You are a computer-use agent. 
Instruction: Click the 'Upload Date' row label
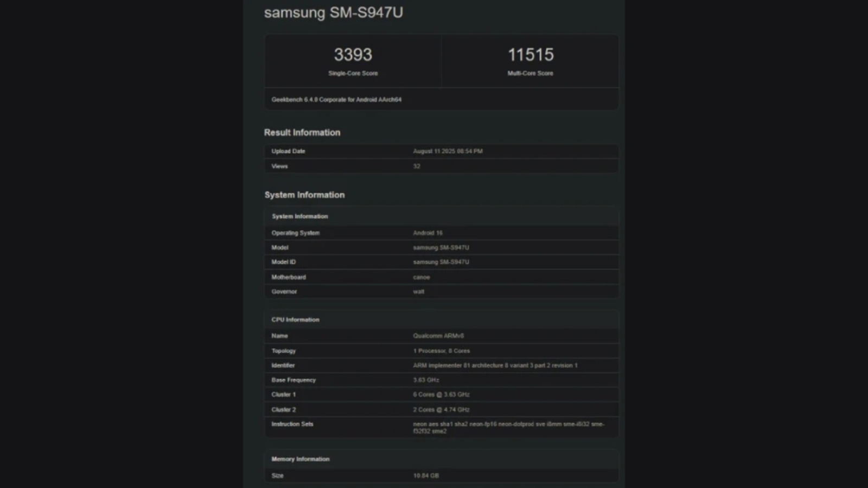pos(288,151)
